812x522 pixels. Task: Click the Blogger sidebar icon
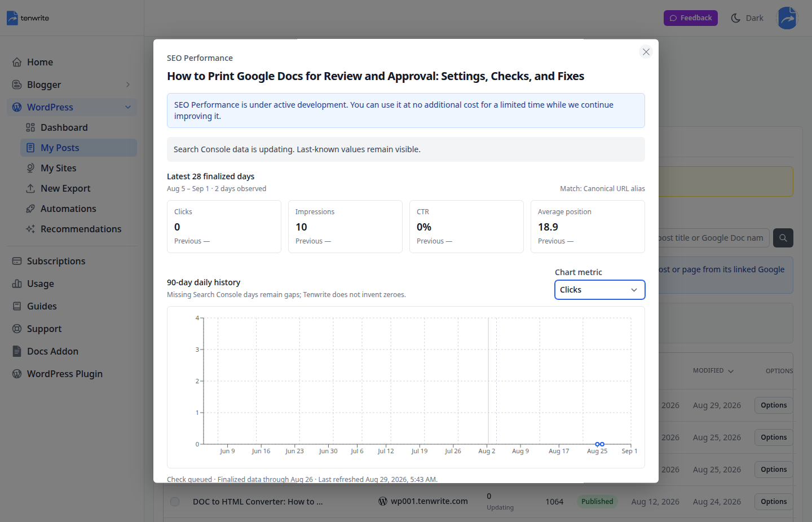tap(17, 85)
